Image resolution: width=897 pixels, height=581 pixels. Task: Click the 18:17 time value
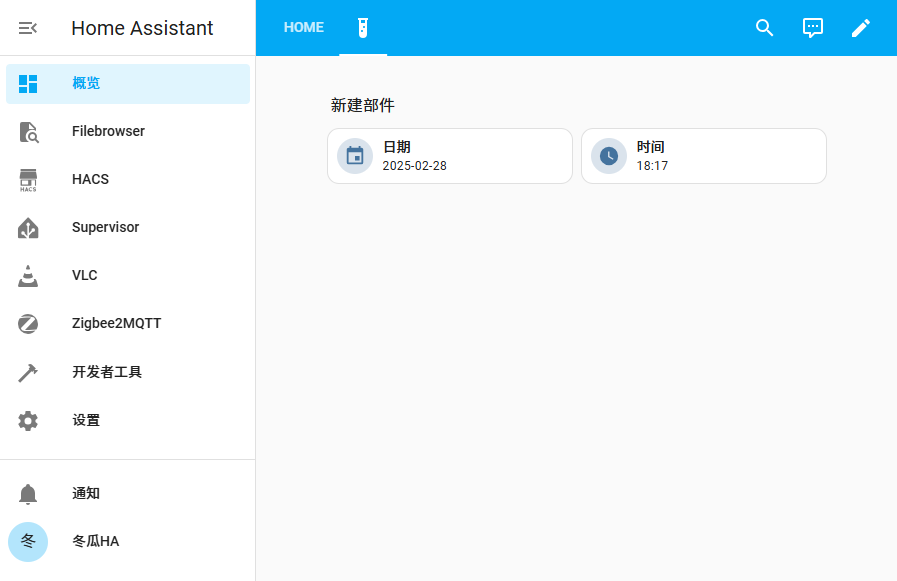[x=652, y=166]
